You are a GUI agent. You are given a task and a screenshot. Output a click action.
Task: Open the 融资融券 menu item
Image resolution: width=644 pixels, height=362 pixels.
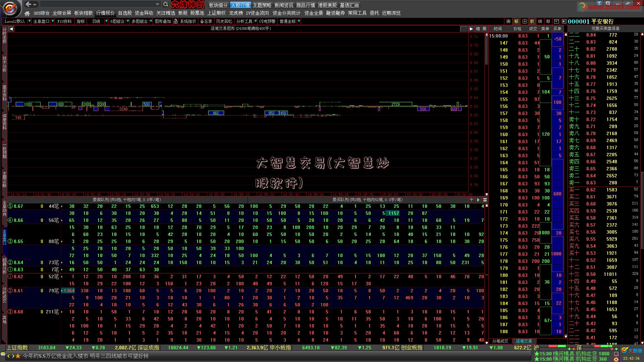pyautogui.click(x=335, y=13)
